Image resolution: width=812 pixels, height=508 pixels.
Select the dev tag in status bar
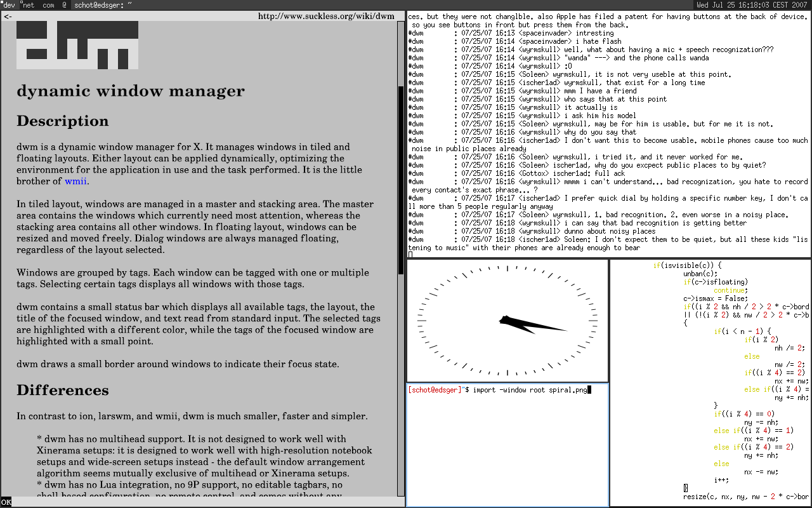[9, 4]
